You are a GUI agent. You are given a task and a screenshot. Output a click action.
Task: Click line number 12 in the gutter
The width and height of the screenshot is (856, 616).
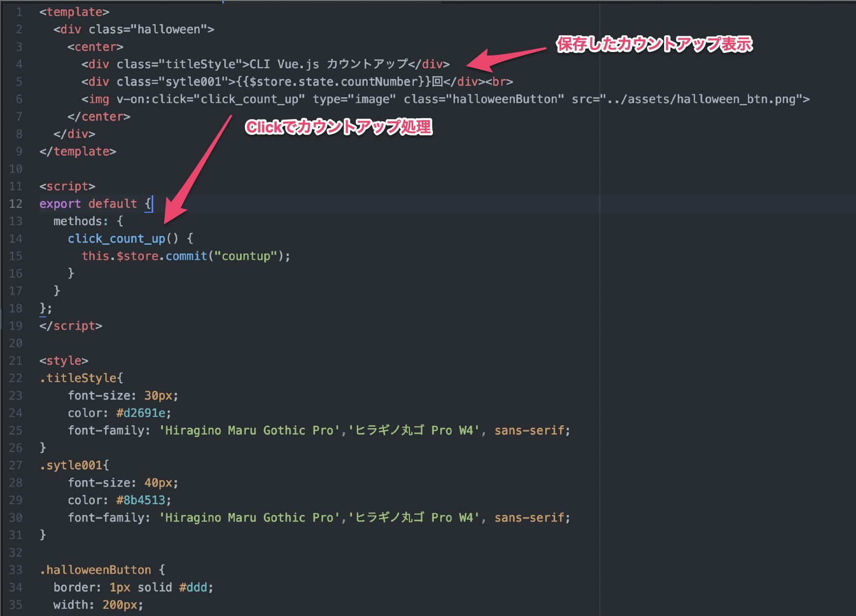[16, 204]
